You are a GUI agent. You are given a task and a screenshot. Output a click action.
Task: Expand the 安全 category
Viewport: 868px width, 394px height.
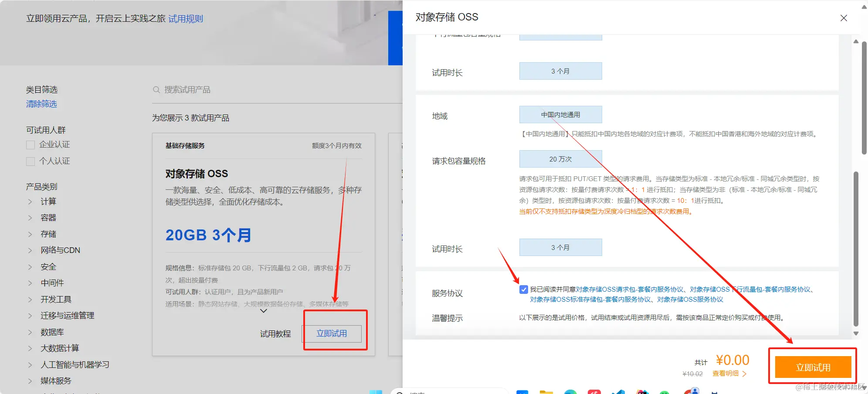(x=30, y=267)
